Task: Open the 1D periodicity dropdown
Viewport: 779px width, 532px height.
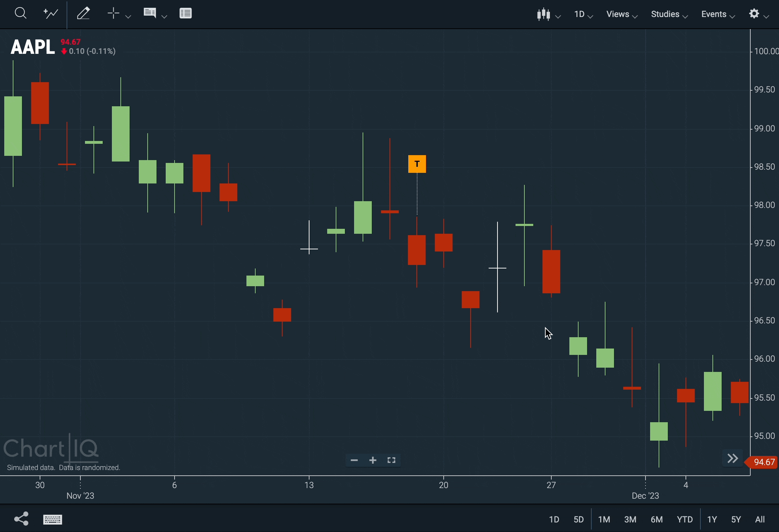Action: (583, 15)
